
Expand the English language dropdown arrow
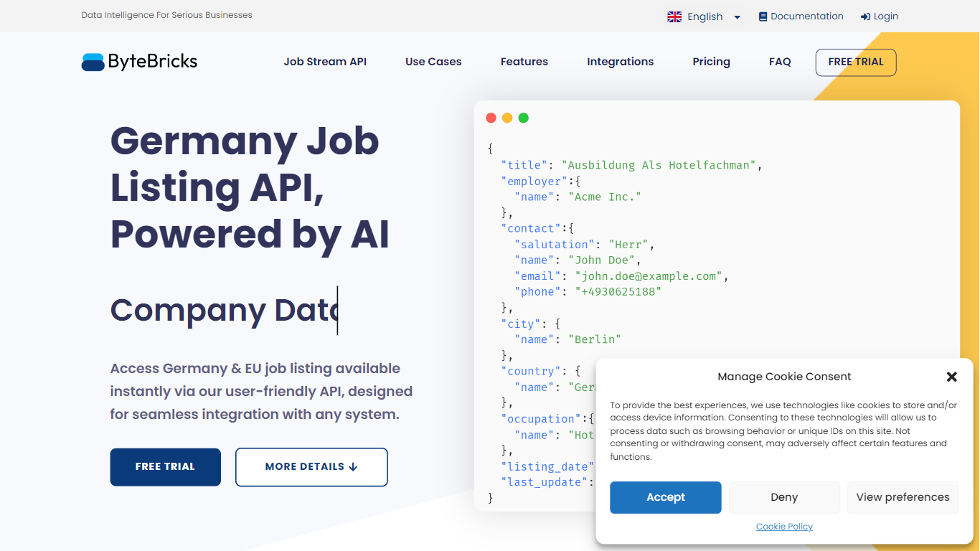(737, 17)
